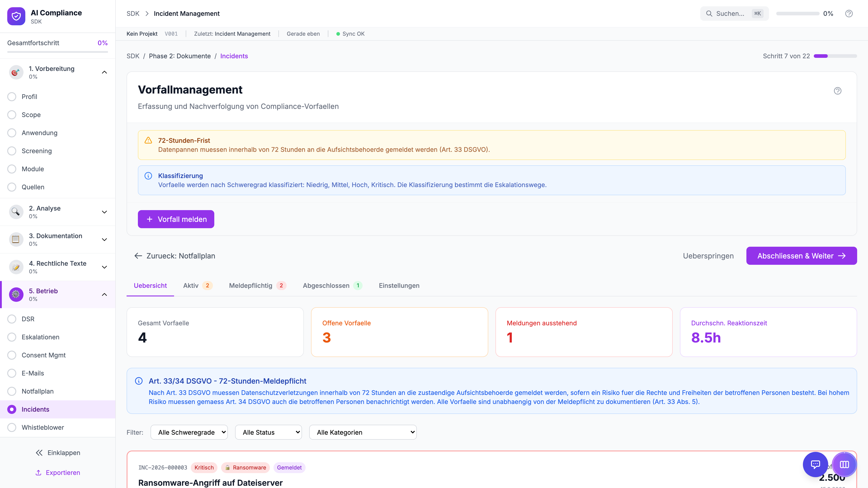868x488 pixels.
Task: Click the Exportieren upload icon
Action: pos(38,472)
